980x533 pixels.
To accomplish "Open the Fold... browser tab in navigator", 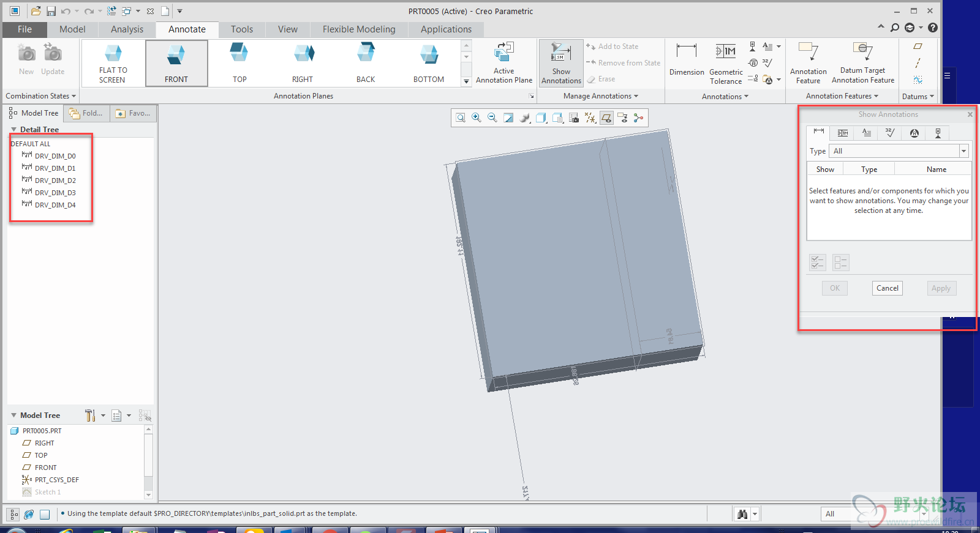I will pos(86,113).
